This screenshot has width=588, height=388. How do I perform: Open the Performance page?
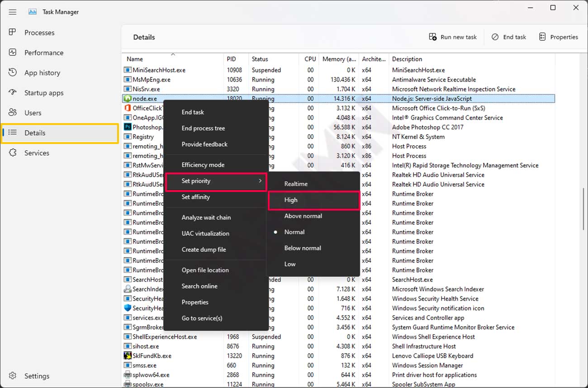tap(60, 53)
